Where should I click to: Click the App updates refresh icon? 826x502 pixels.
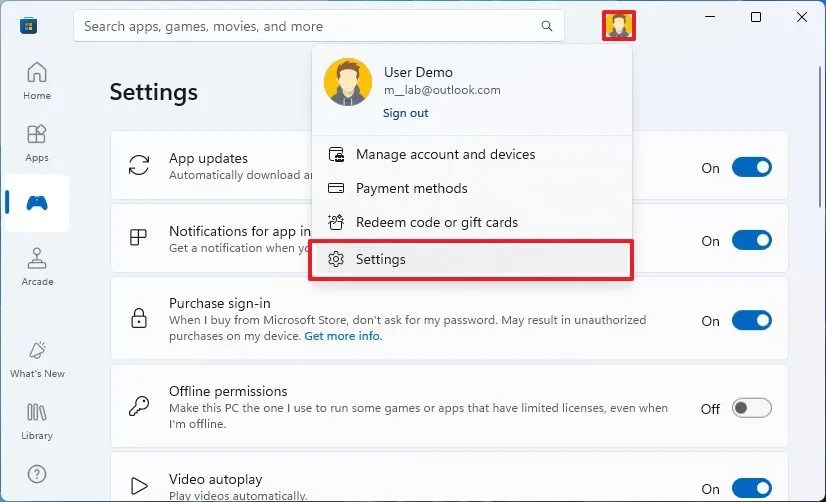coord(139,165)
